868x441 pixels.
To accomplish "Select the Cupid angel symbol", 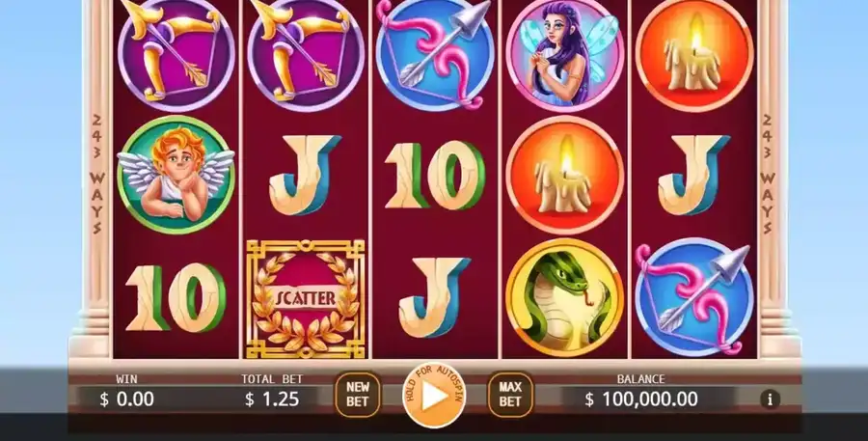I will click(176, 175).
